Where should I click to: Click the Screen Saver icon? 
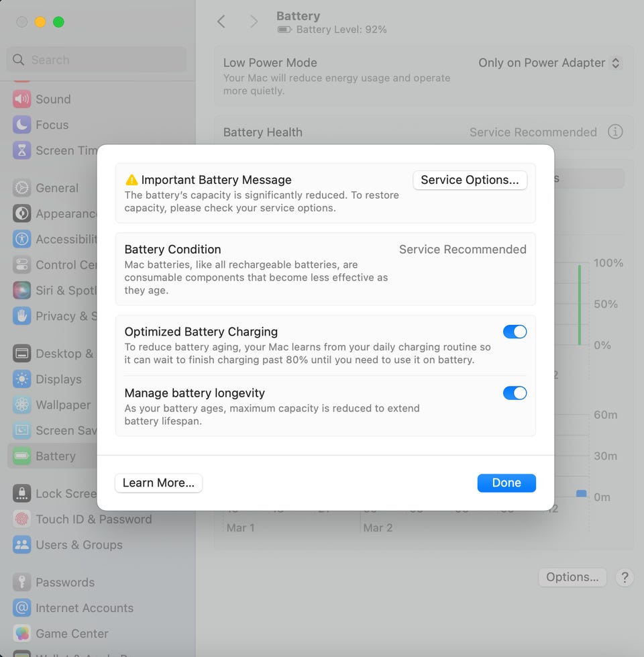point(21,430)
